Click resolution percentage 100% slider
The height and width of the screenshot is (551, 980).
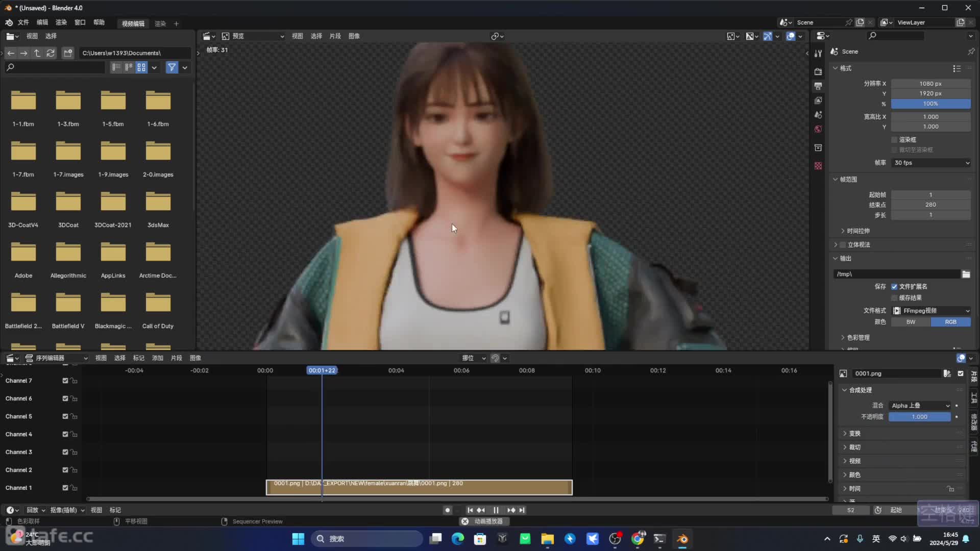pos(931,104)
